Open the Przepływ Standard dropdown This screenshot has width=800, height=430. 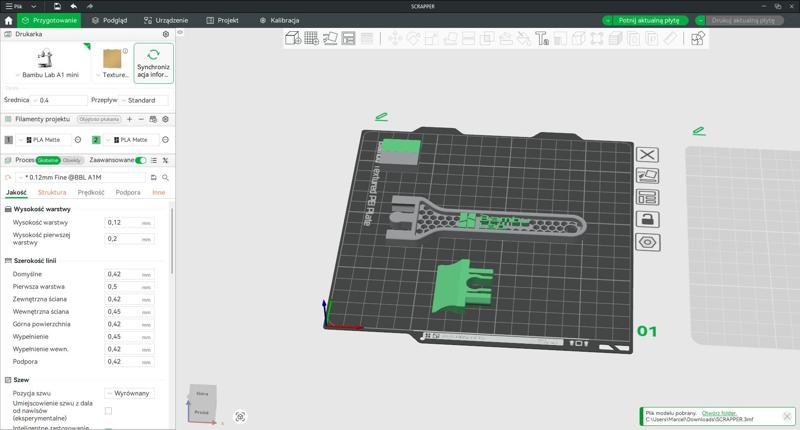[x=144, y=100]
